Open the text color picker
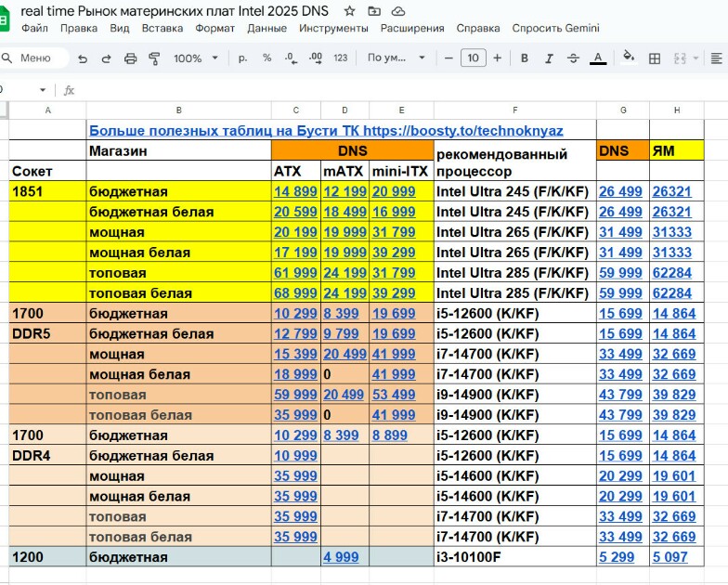The width and height of the screenshot is (728, 585). click(598, 58)
